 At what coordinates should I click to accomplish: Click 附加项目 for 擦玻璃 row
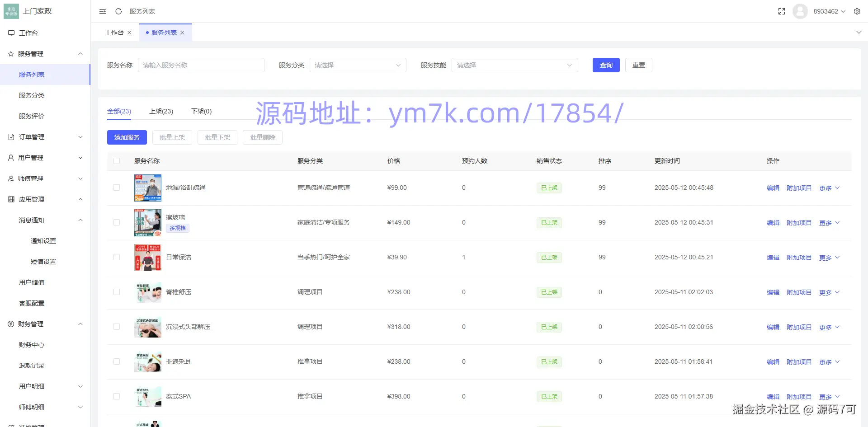click(799, 223)
